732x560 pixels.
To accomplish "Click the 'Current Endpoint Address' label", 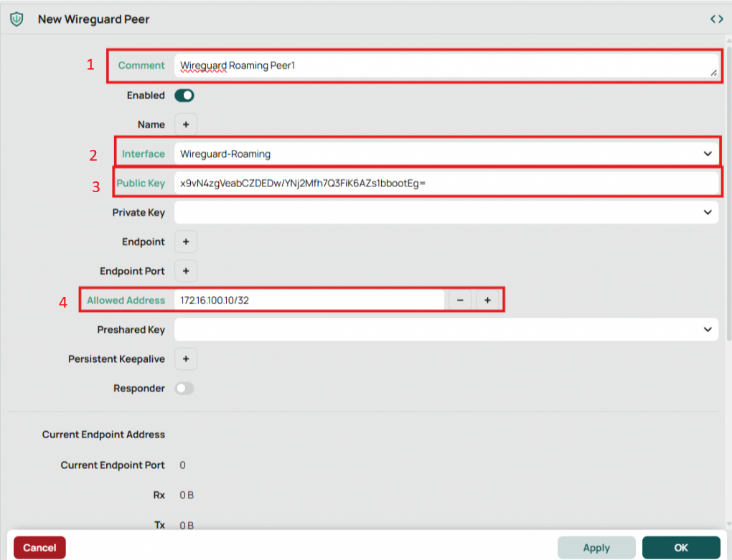I will 103,435.
